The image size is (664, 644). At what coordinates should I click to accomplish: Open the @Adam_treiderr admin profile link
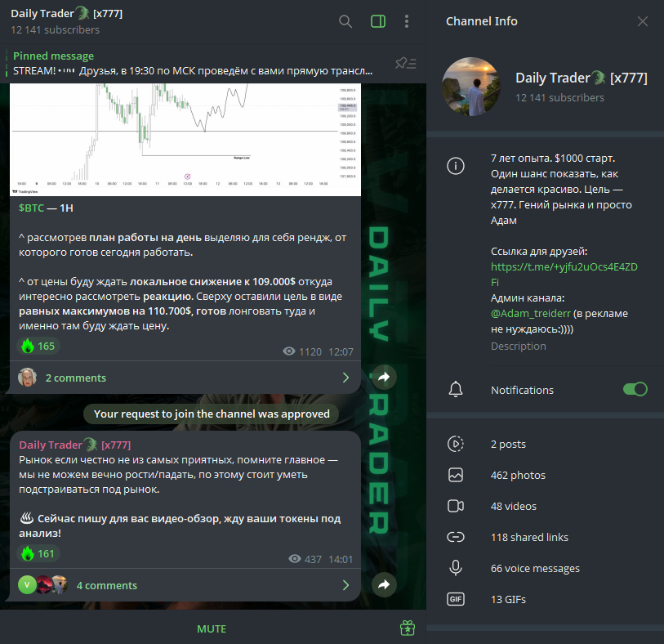(531, 314)
